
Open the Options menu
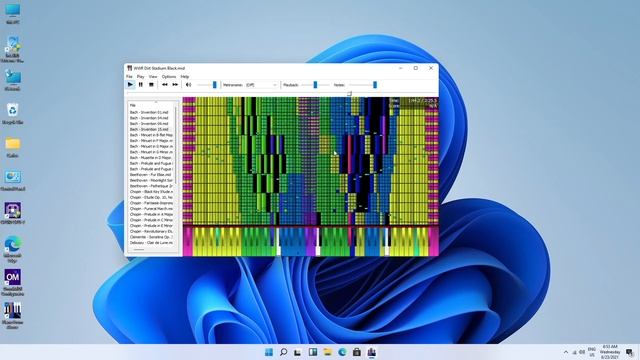pyautogui.click(x=169, y=76)
